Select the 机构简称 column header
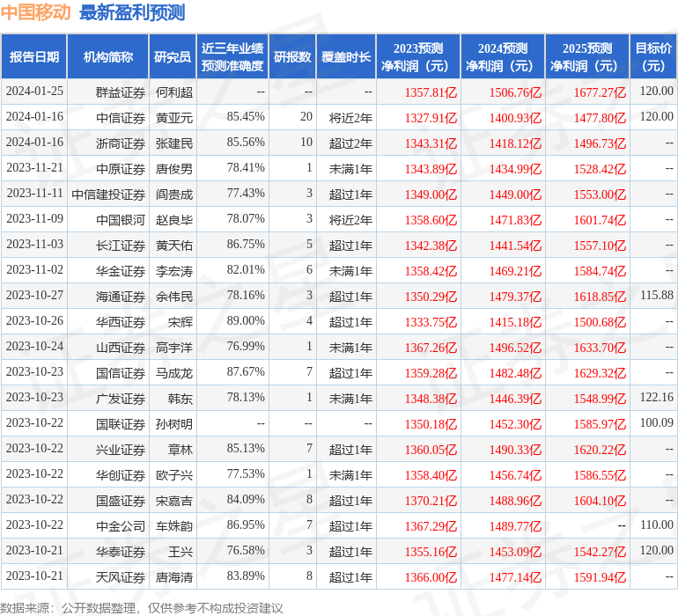This screenshot has width=678, height=616. [108, 56]
